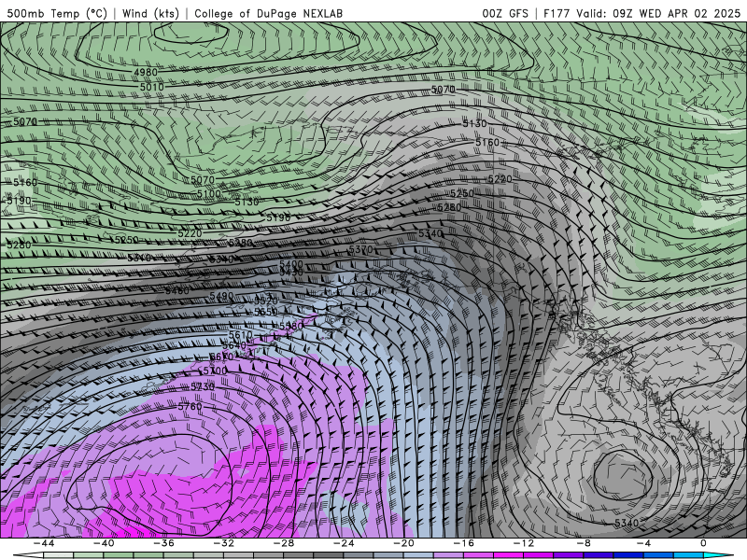Click the -12 colorbar tick label
This screenshot has height=560, width=747.
(x=524, y=543)
